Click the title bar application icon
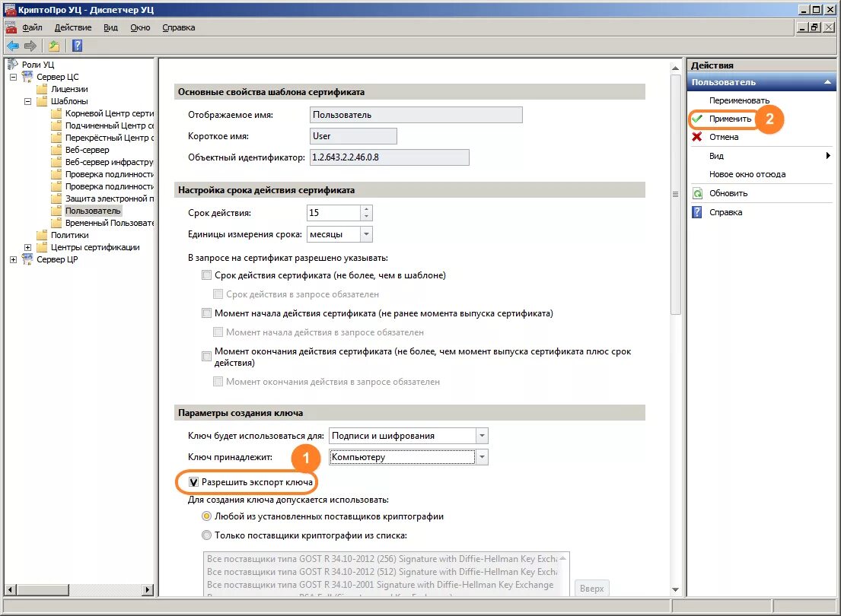 tap(10, 9)
